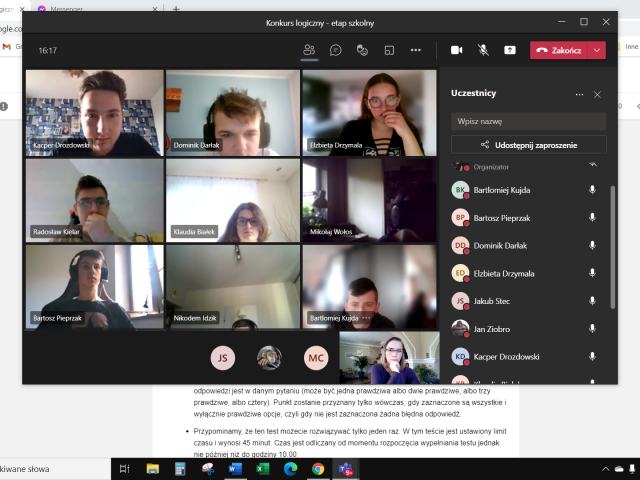Select Radosław Kielar video tile
This screenshot has height=480, width=640.
pos(95,200)
